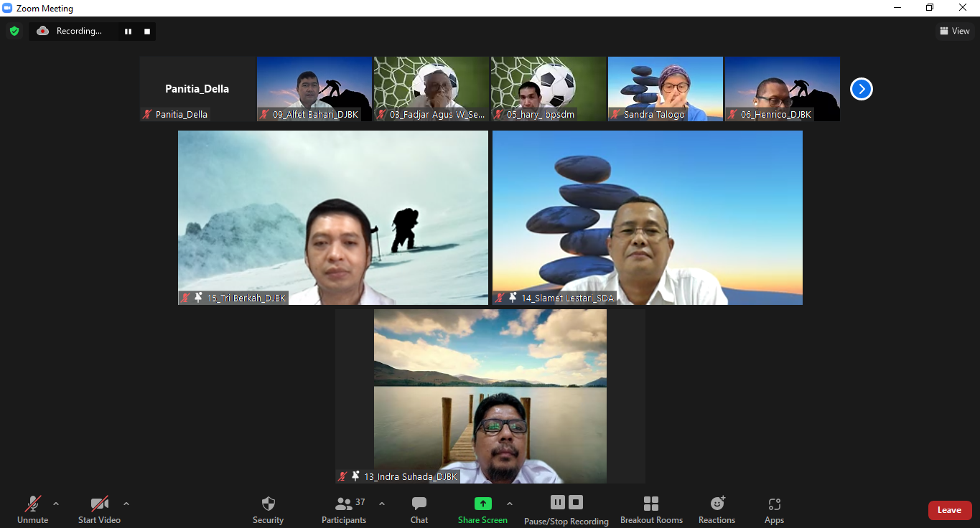Open audio options arrow next to Unmute
980x528 pixels.
pyautogui.click(x=56, y=504)
